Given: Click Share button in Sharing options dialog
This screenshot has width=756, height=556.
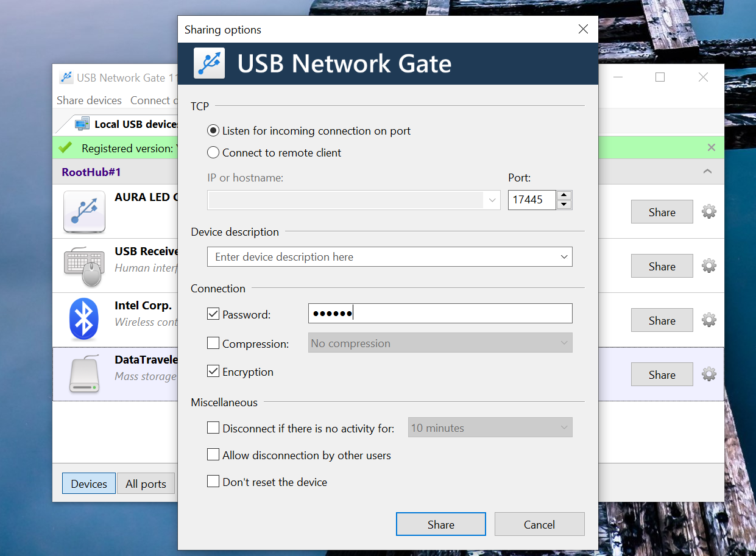Looking at the screenshot, I should (441, 524).
